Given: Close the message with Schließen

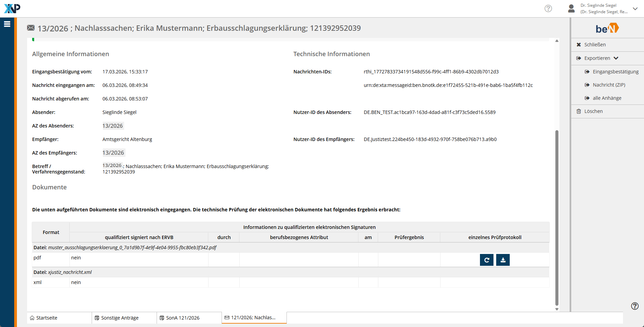Looking at the screenshot, I should click(595, 45).
